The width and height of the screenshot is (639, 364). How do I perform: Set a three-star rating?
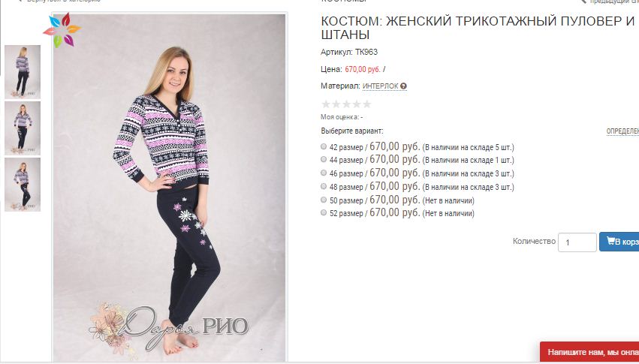pos(346,104)
